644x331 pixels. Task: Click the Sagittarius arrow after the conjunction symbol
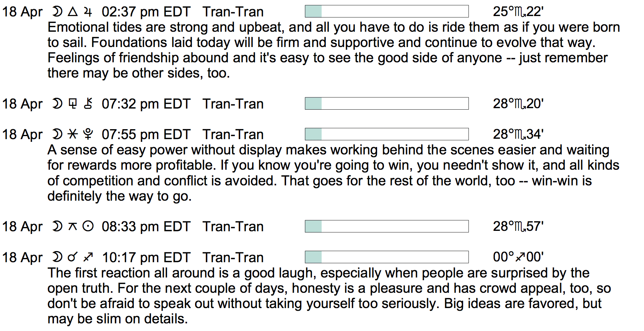(88, 257)
